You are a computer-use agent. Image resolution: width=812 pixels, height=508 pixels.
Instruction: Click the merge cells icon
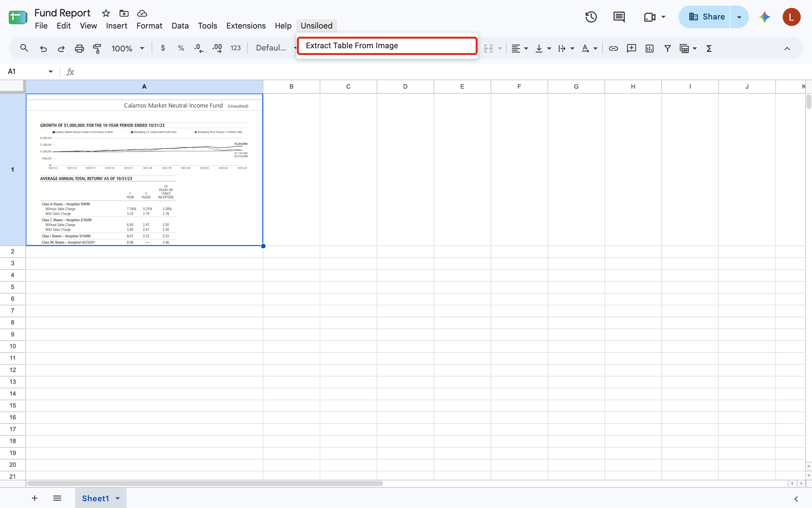tap(489, 48)
